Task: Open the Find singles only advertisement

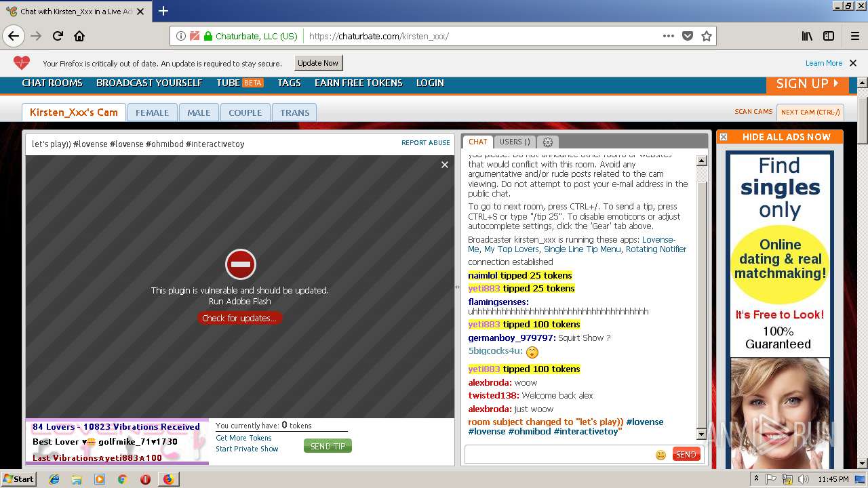Action: point(780,308)
